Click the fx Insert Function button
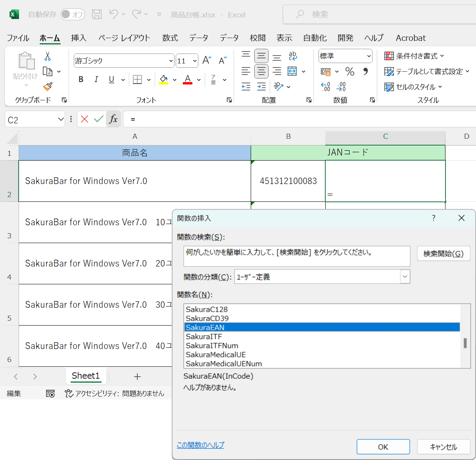 point(113,119)
